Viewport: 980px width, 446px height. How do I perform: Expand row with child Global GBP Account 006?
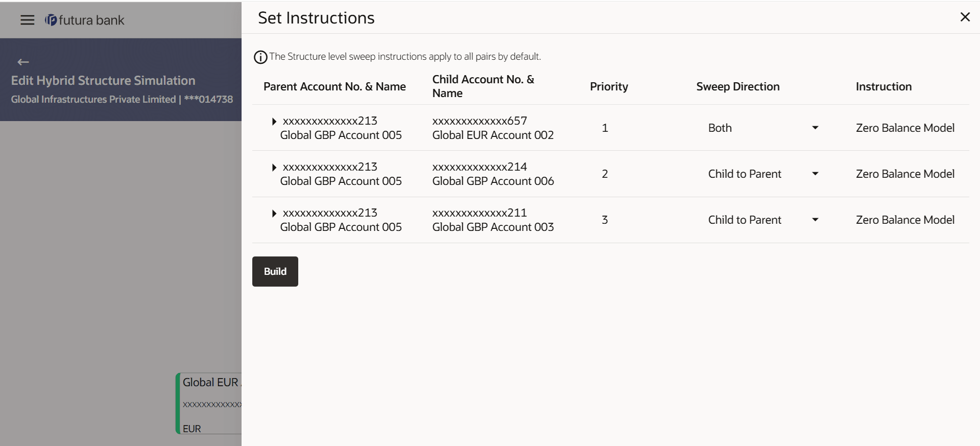coord(274,168)
